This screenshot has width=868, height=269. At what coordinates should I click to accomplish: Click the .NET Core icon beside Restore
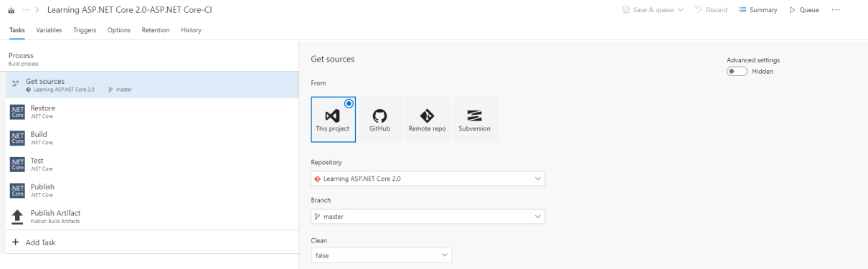[17, 111]
